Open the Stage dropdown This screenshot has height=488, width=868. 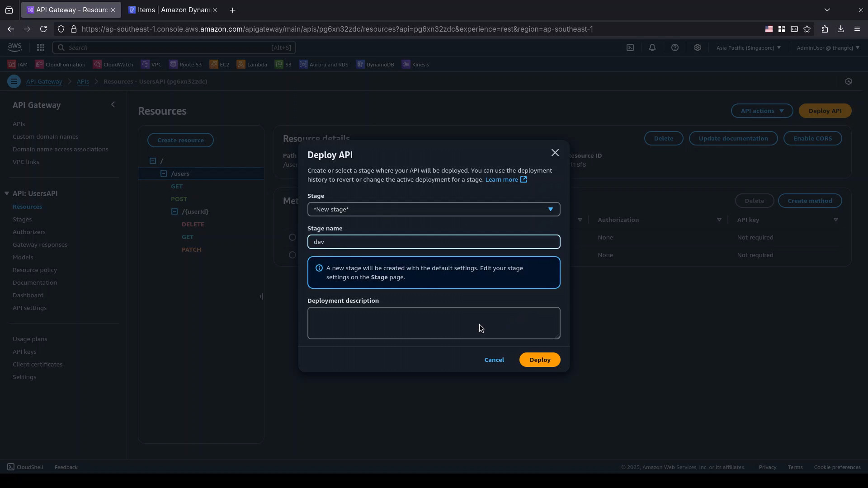(434, 209)
